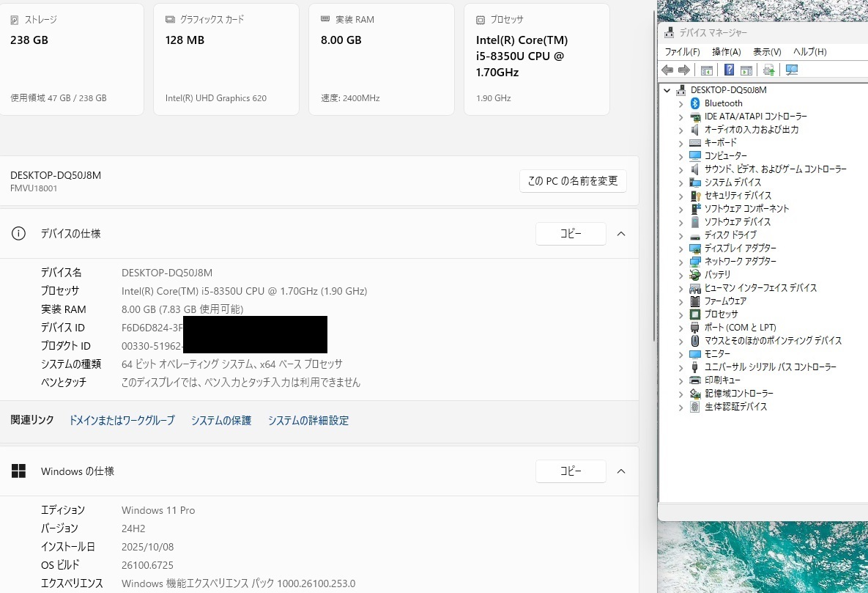Expand the ポート (COM と LPT) node
Screen dimensions: 868x593
tap(681, 328)
